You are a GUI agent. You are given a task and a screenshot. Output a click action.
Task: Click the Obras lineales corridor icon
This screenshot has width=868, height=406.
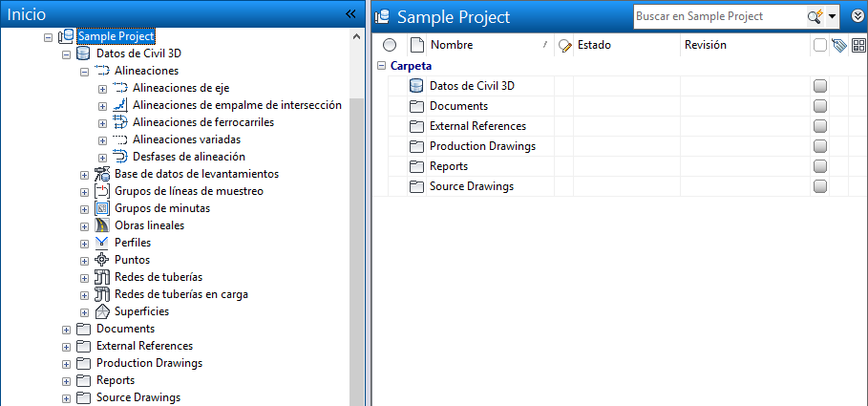(102, 225)
